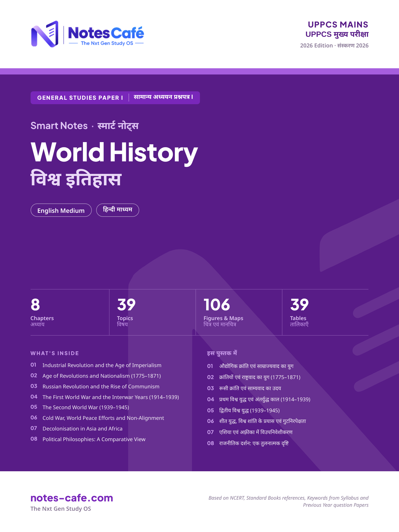Click the NotesCafé N logo icon

[45, 34]
